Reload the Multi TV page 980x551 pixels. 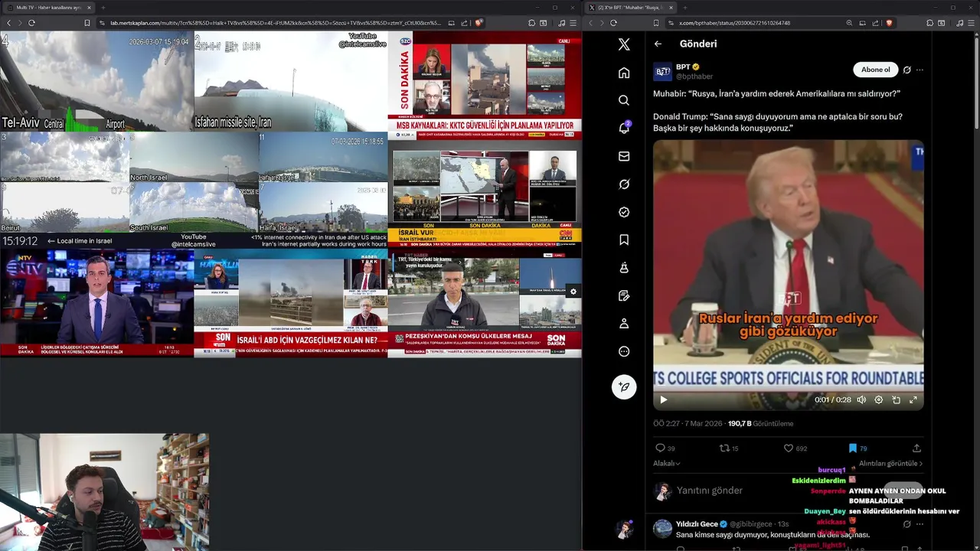[x=31, y=23]
